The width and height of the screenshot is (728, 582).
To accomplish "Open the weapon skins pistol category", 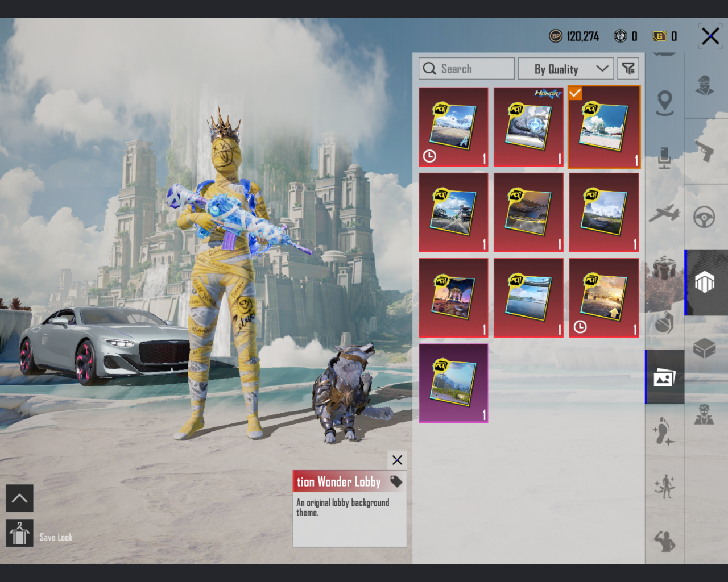I will [x=704, y=150].
